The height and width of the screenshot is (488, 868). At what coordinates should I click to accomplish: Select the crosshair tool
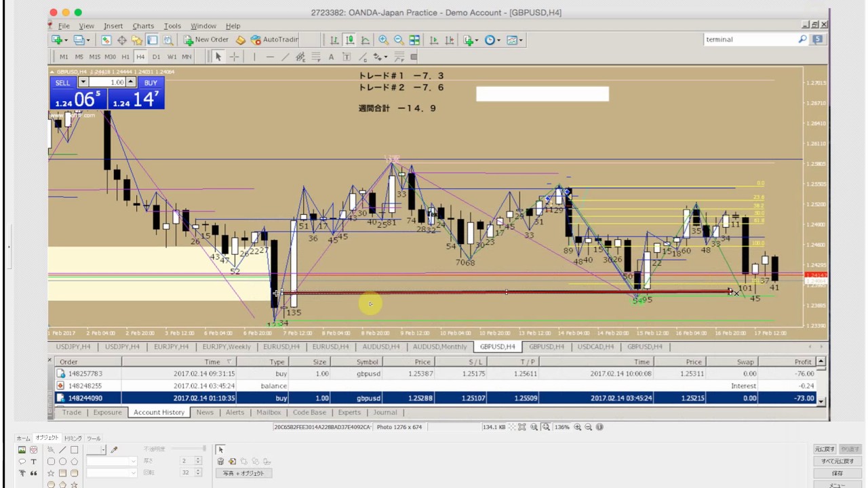point(234,57)
